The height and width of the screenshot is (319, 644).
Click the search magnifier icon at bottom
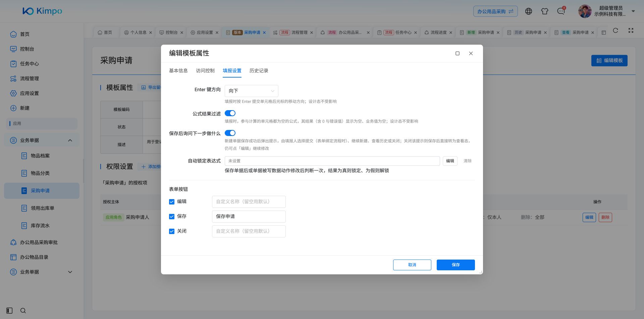pos(23,311)
